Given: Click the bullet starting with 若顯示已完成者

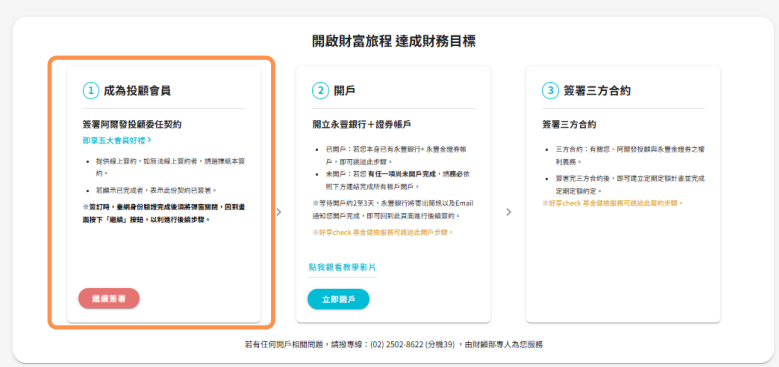Looking at the screenshot, I should tap(156, 190).
